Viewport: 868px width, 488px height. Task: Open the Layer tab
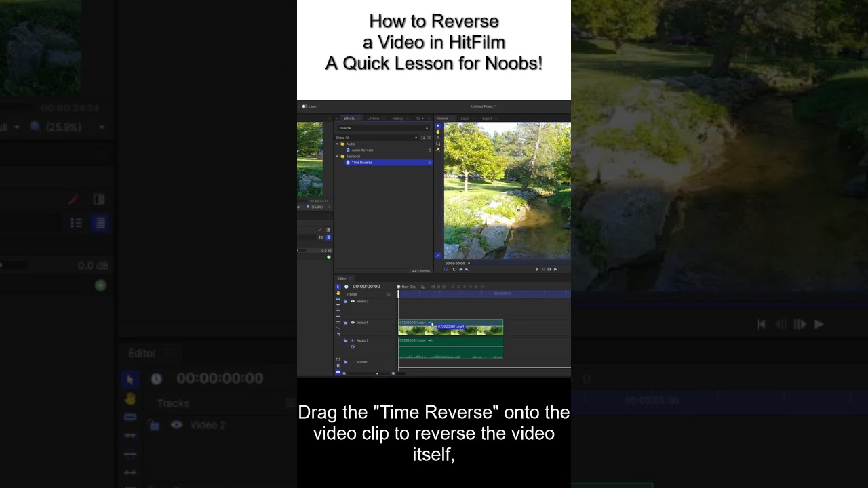[x=465, y=119]
